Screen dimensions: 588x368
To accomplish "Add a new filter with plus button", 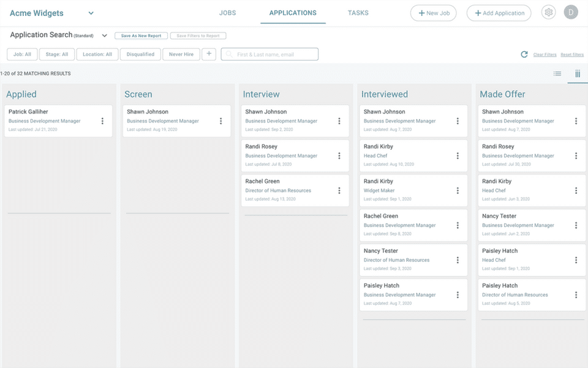I will (209, 54).
